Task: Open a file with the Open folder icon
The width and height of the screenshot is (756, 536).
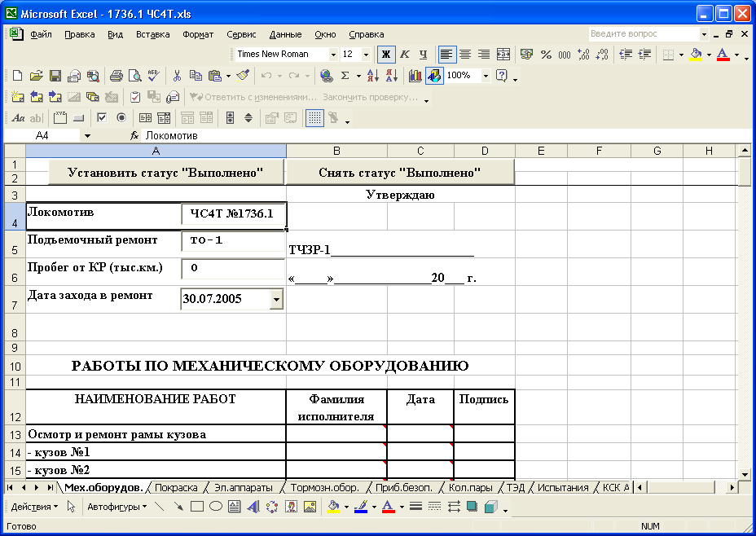Action: point(36,76)
